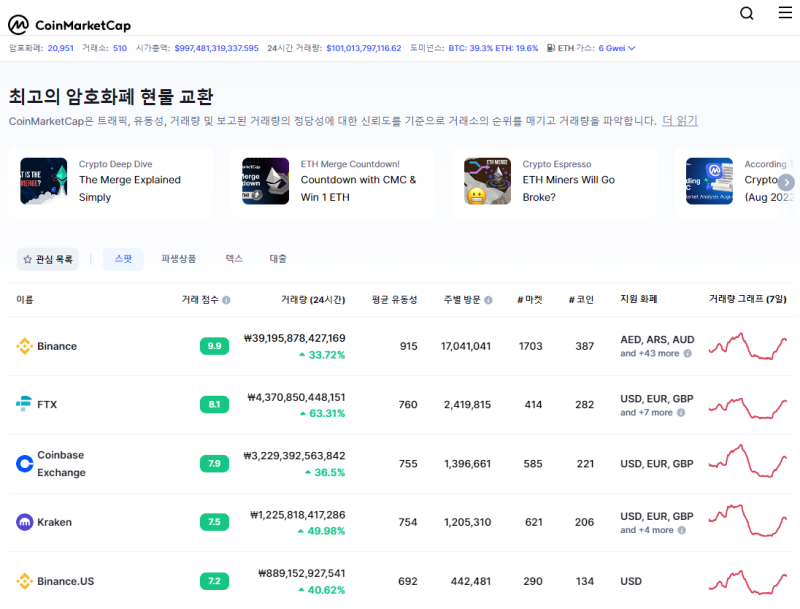
Task: Click Binance's and +43 more currencies text
Action: click(x=649, y=353)
